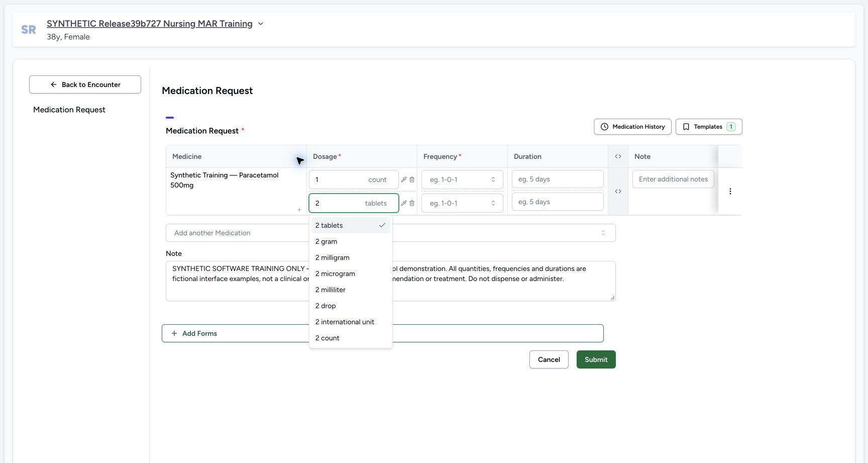This screenshot has height=463, width=868.
Task: Add a dosage row with the plus icon
Action: pos(299,210)
